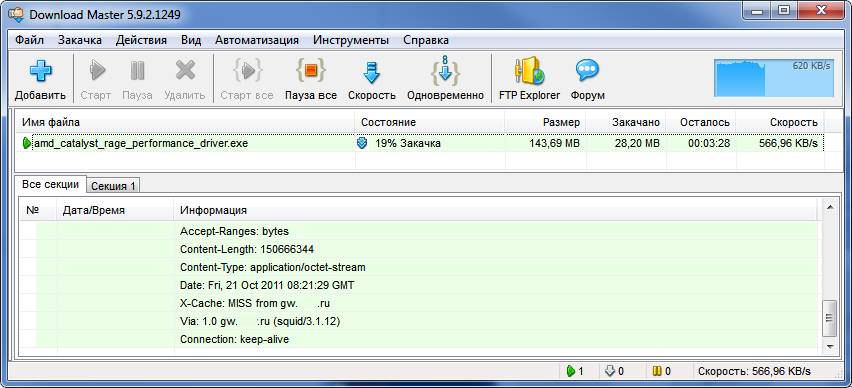
Task: Open the Справка menu
Action: (426, 40)
